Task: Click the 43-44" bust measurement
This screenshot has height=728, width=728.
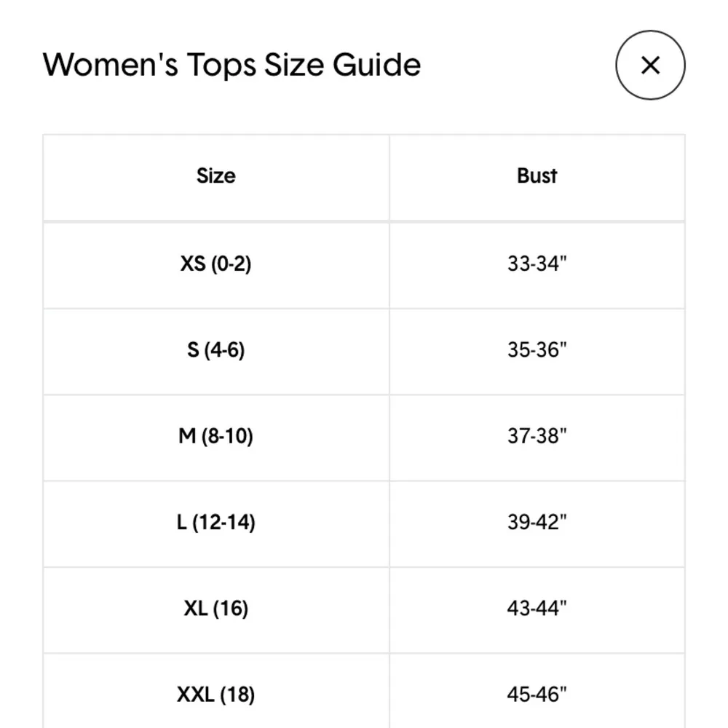Action: [x=537, y=609]
